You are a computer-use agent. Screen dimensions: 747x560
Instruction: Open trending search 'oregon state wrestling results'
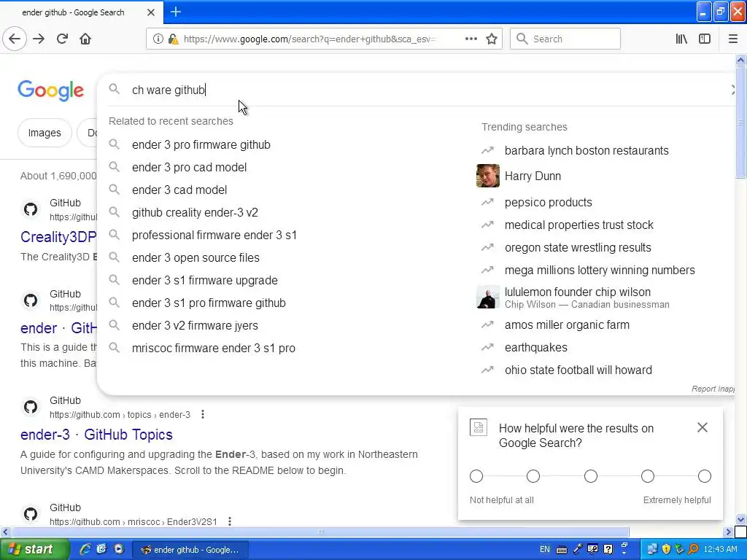click(578, 248)
